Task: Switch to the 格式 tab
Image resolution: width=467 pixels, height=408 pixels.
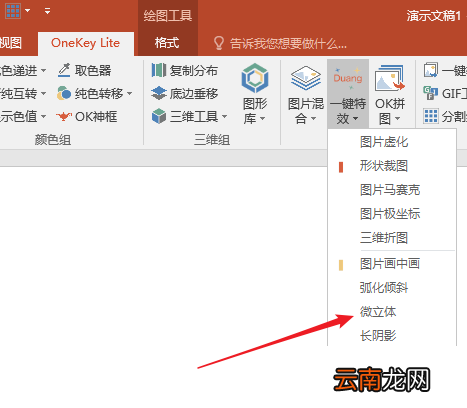Action: [167, 43]
